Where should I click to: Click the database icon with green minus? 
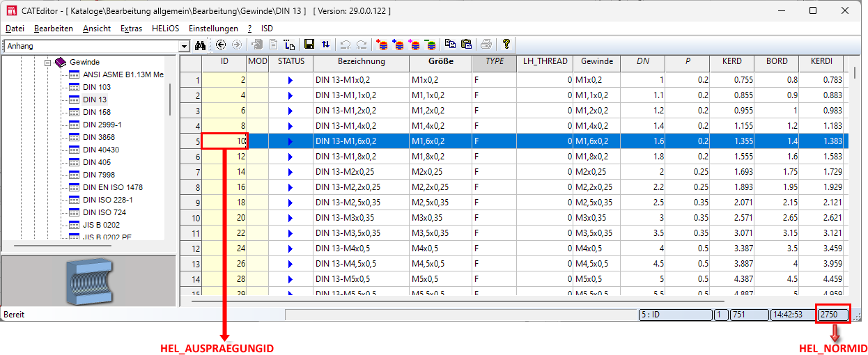[x=431, y=45]
